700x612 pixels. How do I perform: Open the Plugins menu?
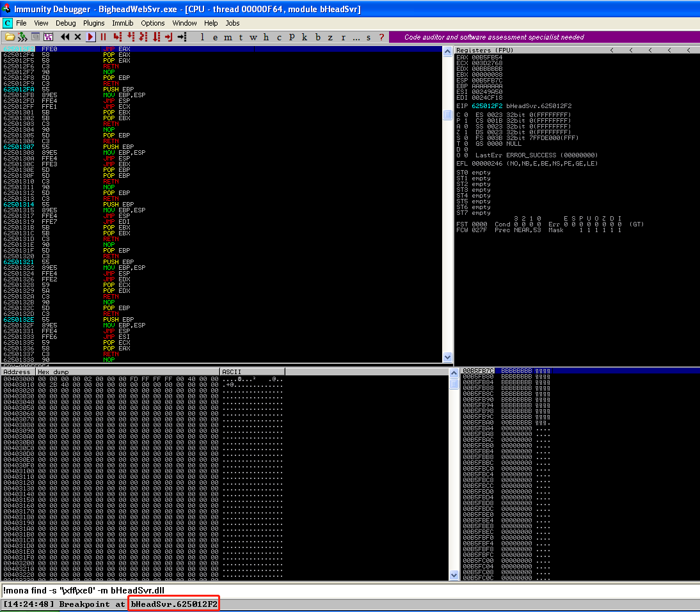click(93, 23)
